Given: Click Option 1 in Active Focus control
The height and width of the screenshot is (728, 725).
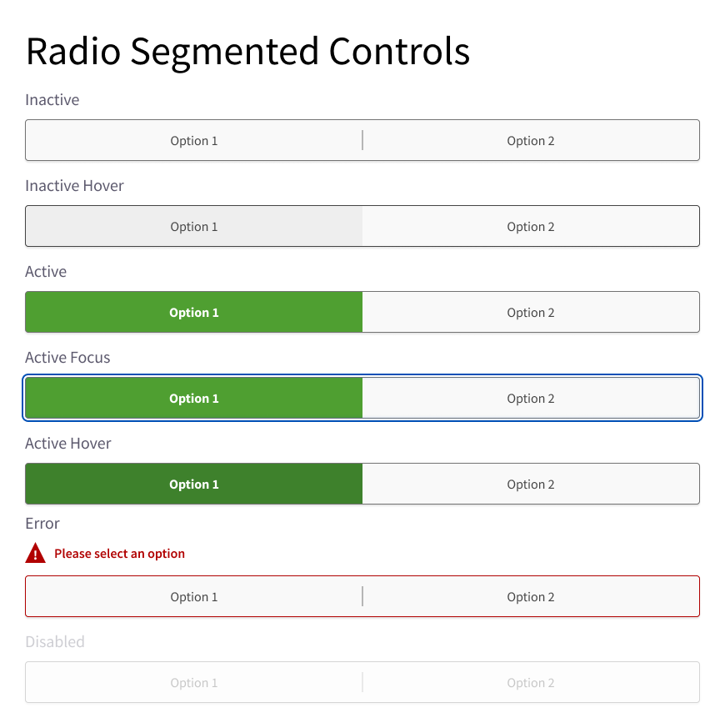Looking at the screenshot, I should click(194, 398).
